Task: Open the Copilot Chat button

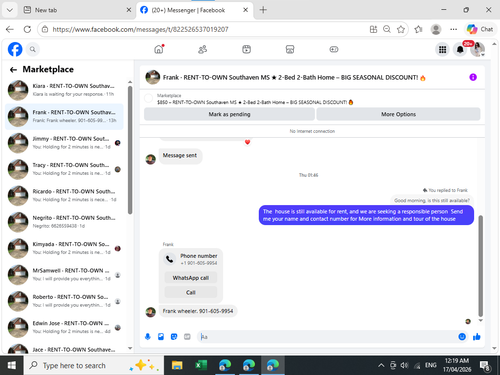Action: point(480,29)
